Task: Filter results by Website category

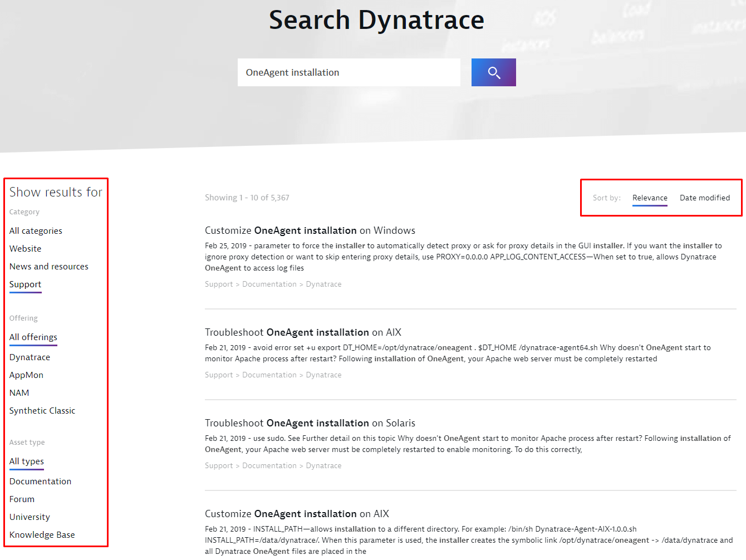Action: (x=25, y=248)
